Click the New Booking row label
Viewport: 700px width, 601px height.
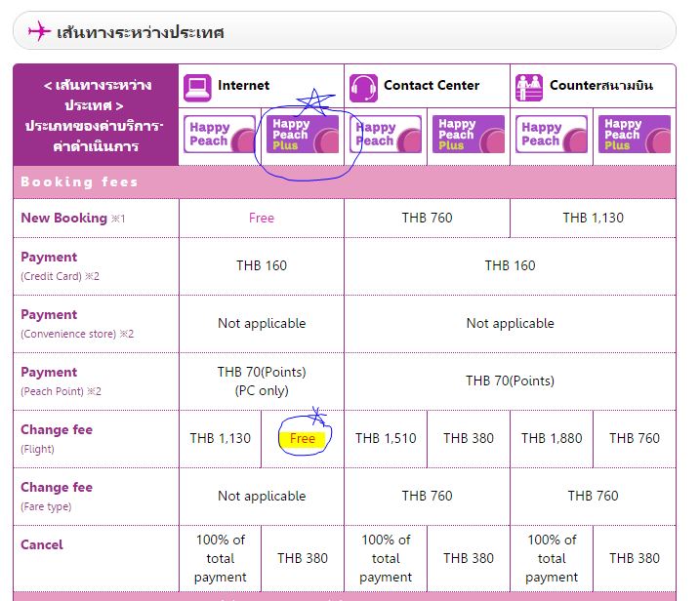[x=73, y=219]
